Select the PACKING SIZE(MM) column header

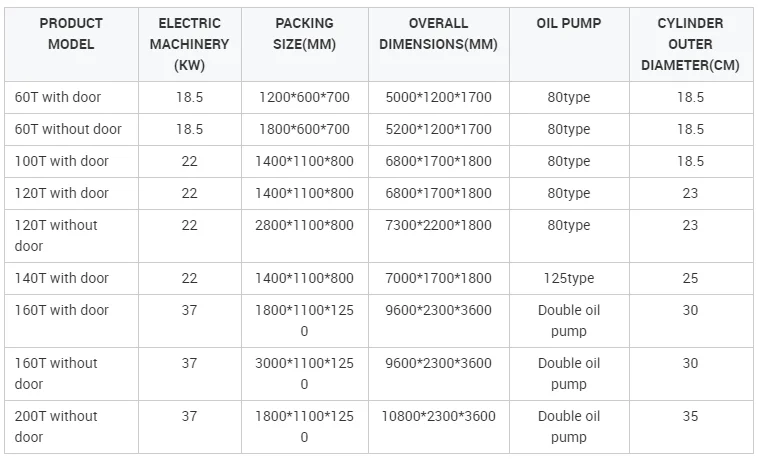pyautogui.click(x=305, y=44)
